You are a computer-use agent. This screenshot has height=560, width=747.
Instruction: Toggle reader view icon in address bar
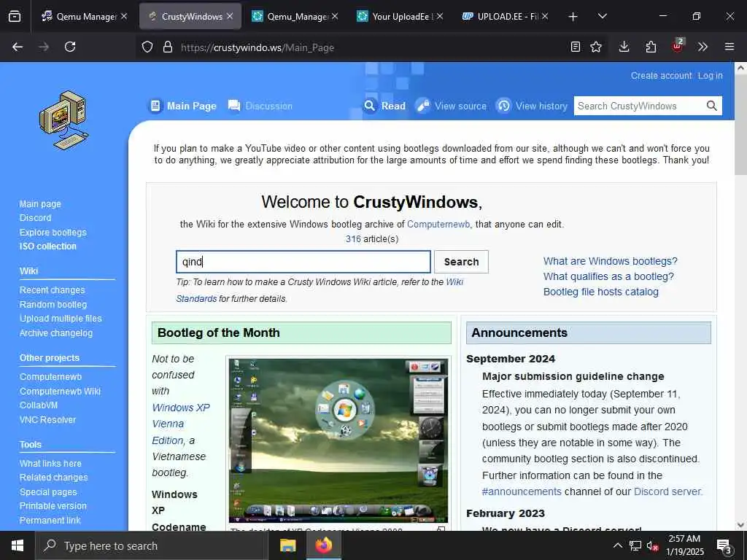[x=576, y=47]
